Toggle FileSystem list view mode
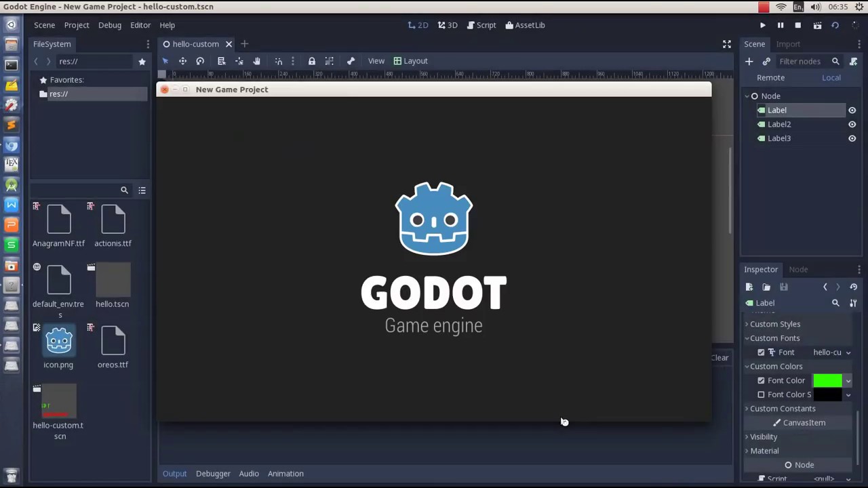868x488 pixels. pyautogui.click(x=142, y=190)
